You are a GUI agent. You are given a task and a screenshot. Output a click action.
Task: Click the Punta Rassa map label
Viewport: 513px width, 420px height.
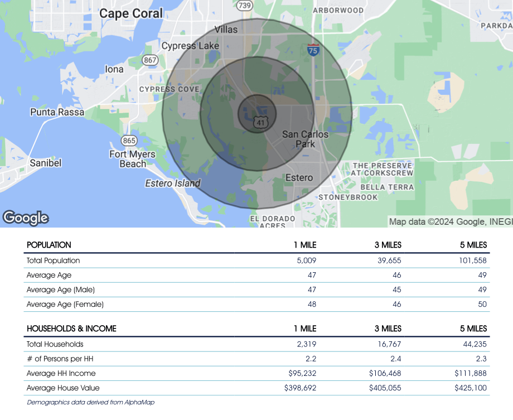(57, 112)
